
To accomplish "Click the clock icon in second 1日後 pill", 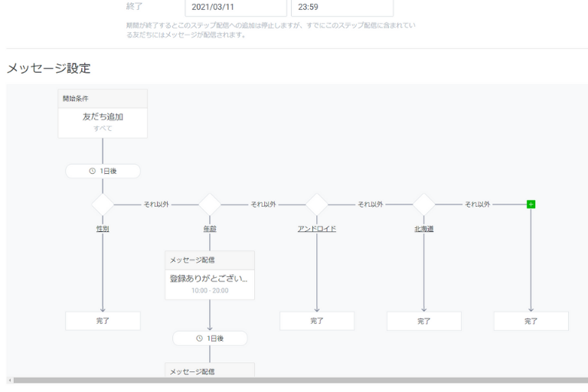I will [x=199, y=338].
